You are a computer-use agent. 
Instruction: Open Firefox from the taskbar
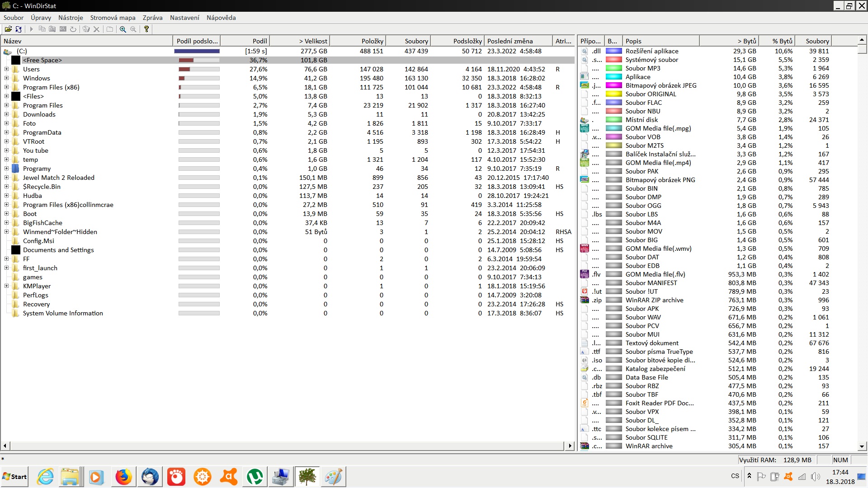[x=123, y=477]
